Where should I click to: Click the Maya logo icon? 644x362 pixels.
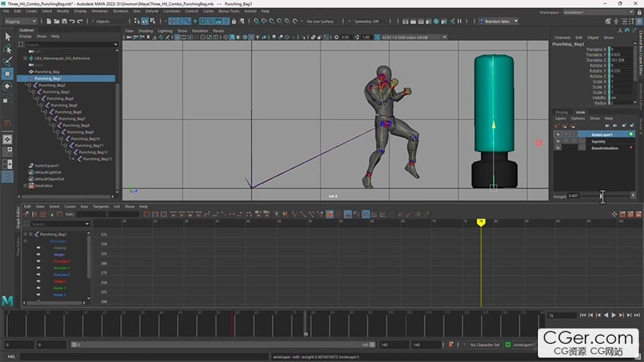click(x=8, y=301)
